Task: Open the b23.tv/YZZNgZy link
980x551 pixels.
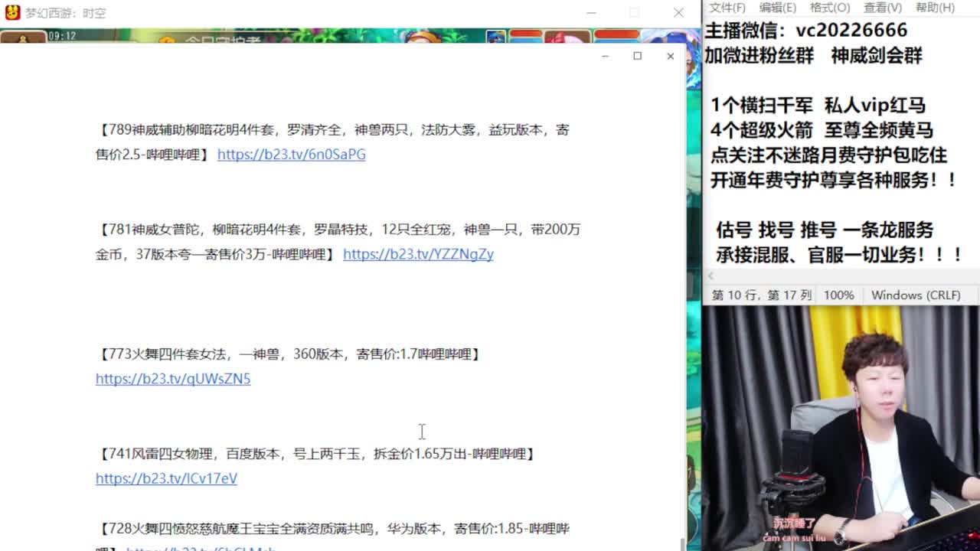Action: click(418, 254)
